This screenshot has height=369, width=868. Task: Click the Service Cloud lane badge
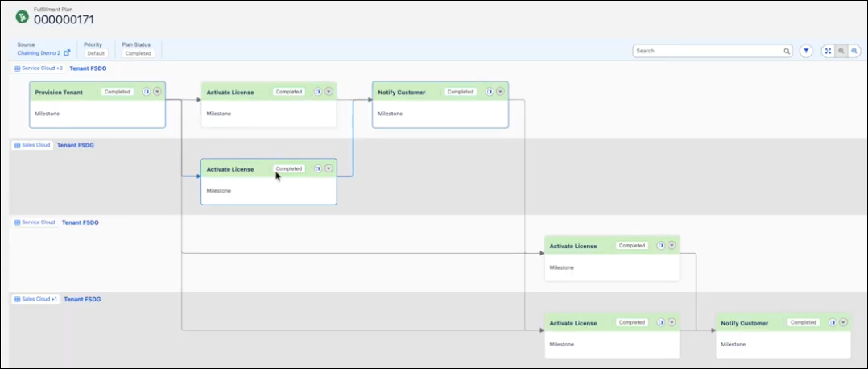coord(35,222)
